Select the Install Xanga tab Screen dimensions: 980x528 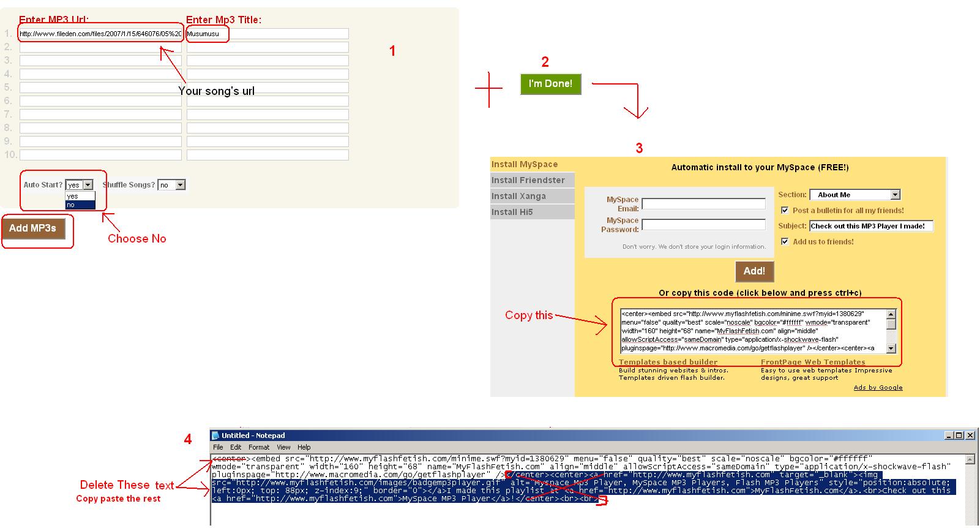click(x=518, y=196)
